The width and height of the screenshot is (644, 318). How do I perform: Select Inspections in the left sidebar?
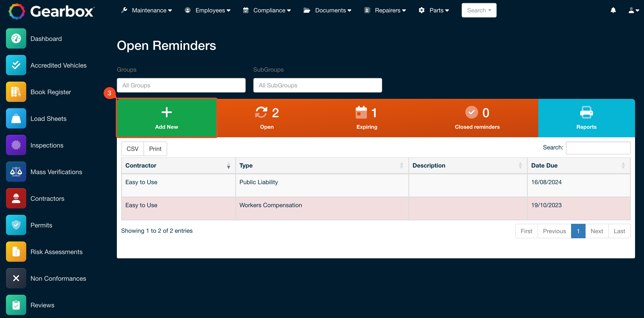click(x=47, y=145)
